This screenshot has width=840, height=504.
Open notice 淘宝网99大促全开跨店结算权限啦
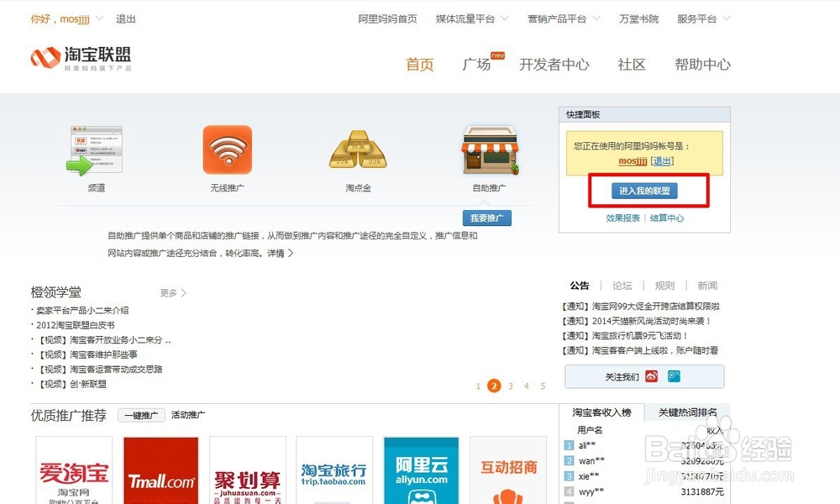[x=641, y=307]
